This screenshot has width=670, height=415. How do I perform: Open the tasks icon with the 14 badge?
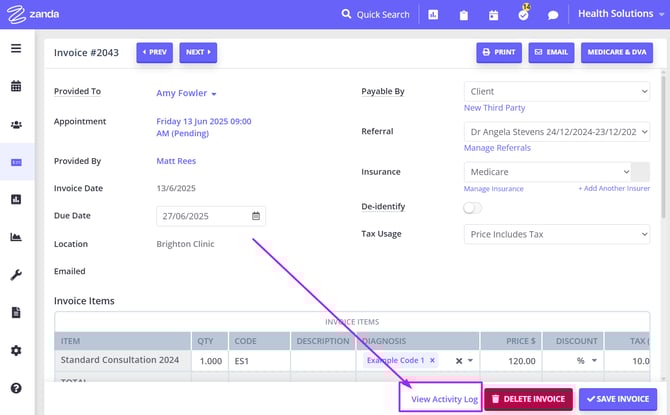523,15
